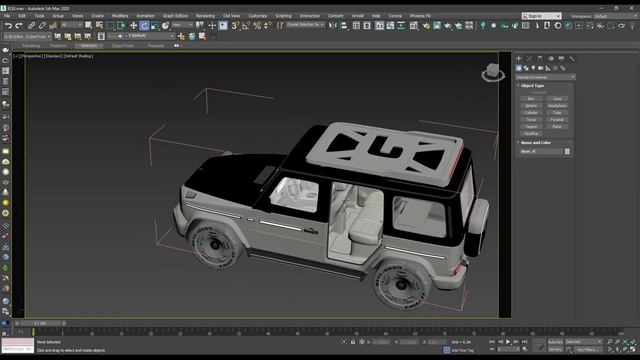Open the Arnold menu
640x360 pixels.
point(358,16)
